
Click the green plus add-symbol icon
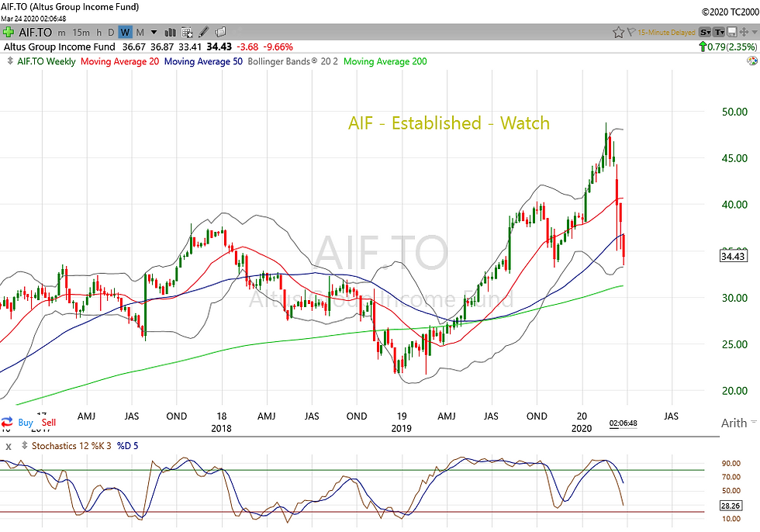9,33
